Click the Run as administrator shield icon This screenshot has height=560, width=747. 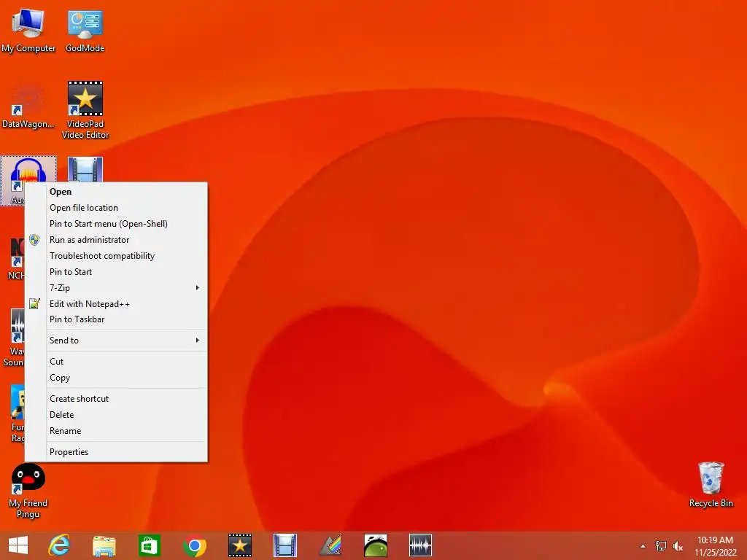pos(34,239)
